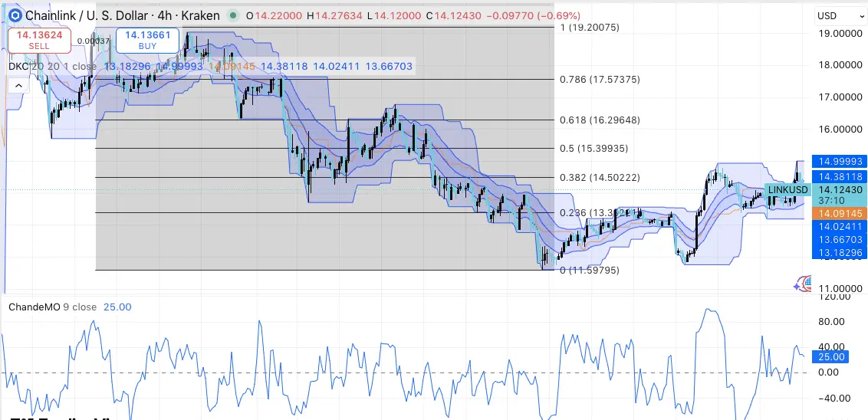868x420 pixels.
Task: Click the SELL 14.13624 button
Action: [x=39, y=41]
